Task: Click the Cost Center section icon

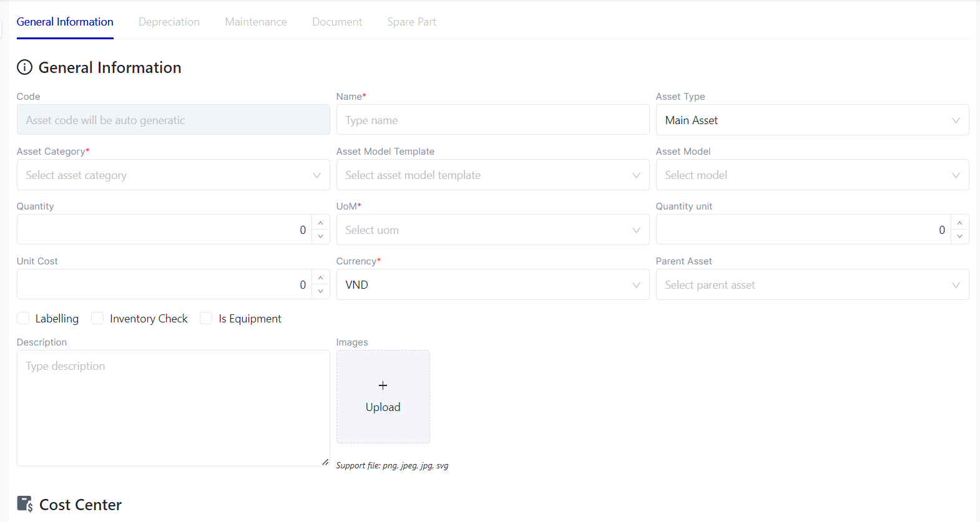Action: 25,504
